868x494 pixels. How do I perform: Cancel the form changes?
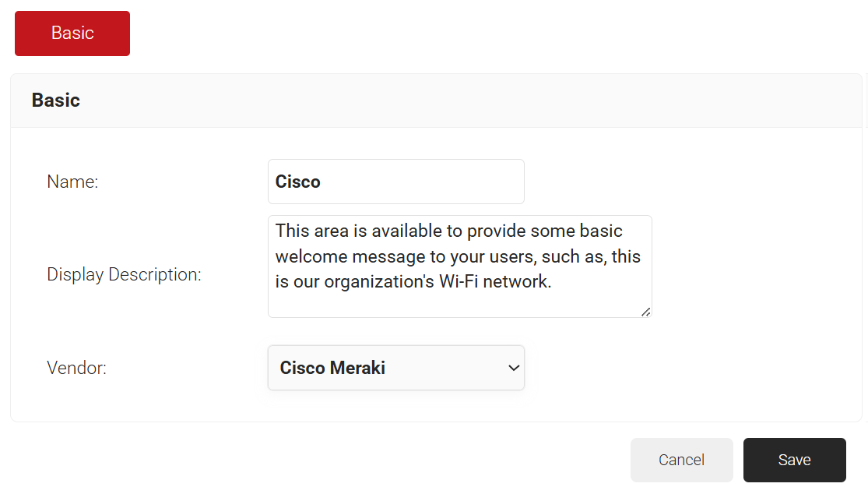pos(681,460)
